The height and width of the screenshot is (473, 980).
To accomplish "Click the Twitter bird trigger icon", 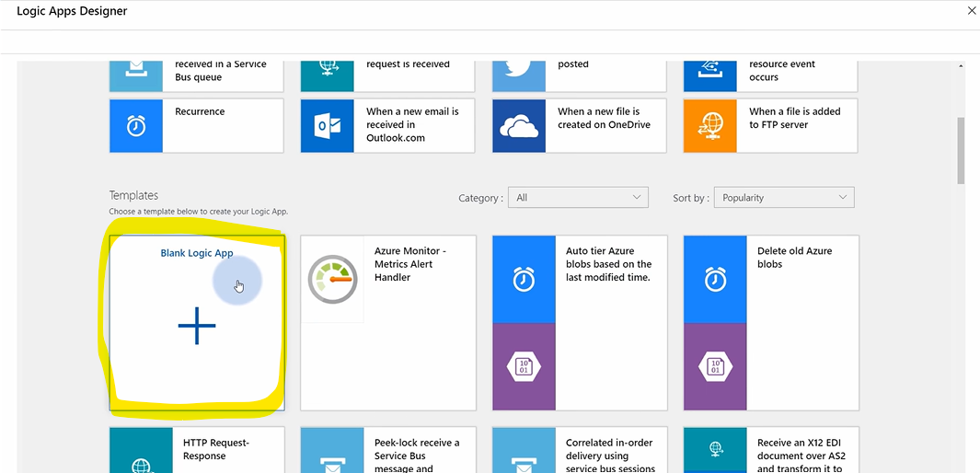I will click(x=519, y=75).
